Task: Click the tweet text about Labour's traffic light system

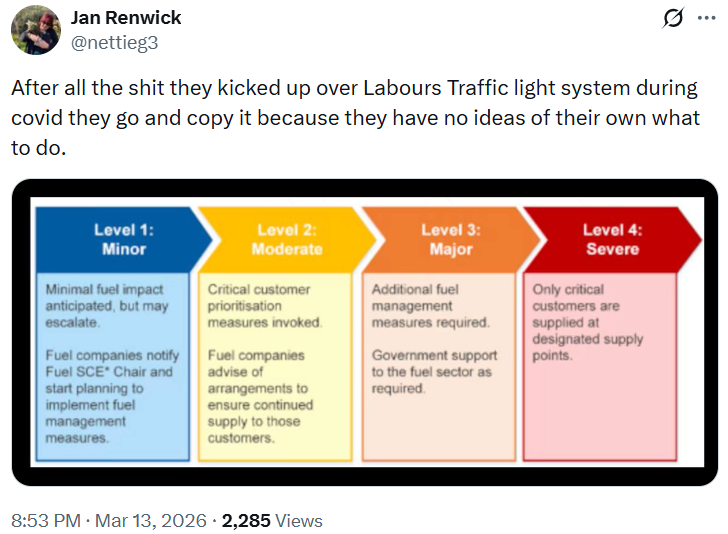Action: pos(355,116)
